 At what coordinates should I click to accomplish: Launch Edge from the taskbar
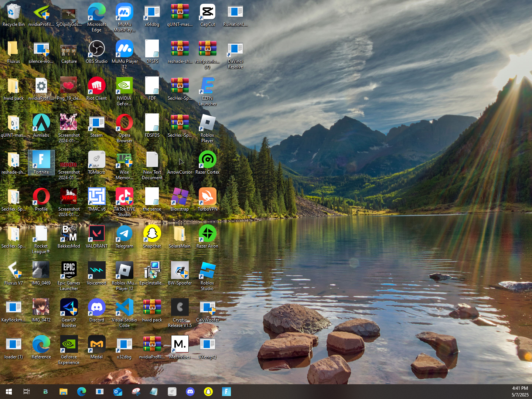(x=82, y=392)
